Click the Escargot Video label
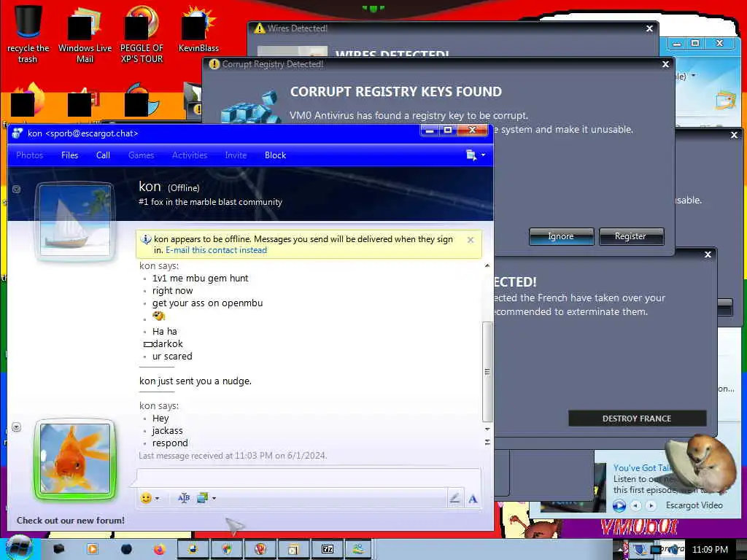The height and width of the screenshot is (560, 747). pos(694,505)
